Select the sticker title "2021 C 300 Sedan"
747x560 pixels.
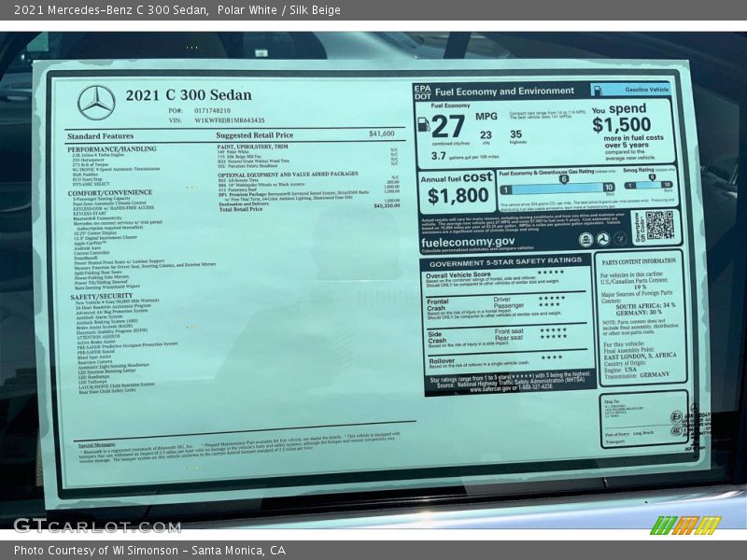coord(189,95)
